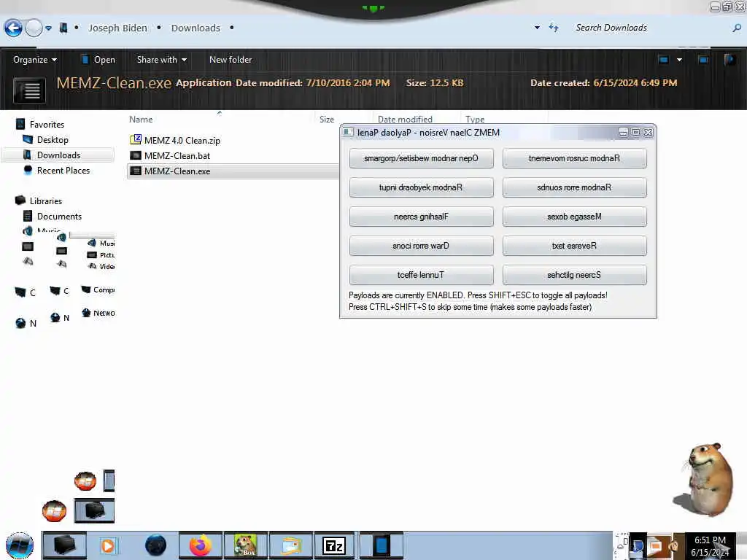Screen dimensions: 747x560
Task: Select Downloads in the address breadcrumb
Action: point(196,28)
